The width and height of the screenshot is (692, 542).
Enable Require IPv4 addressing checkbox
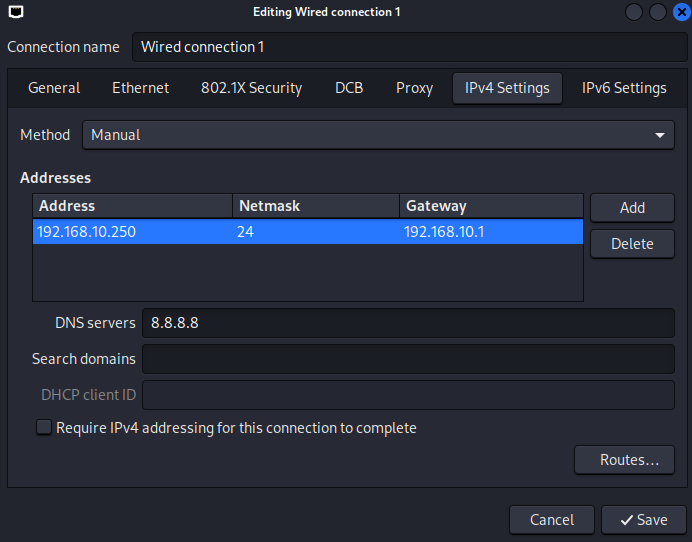click(x=44, y=428)
